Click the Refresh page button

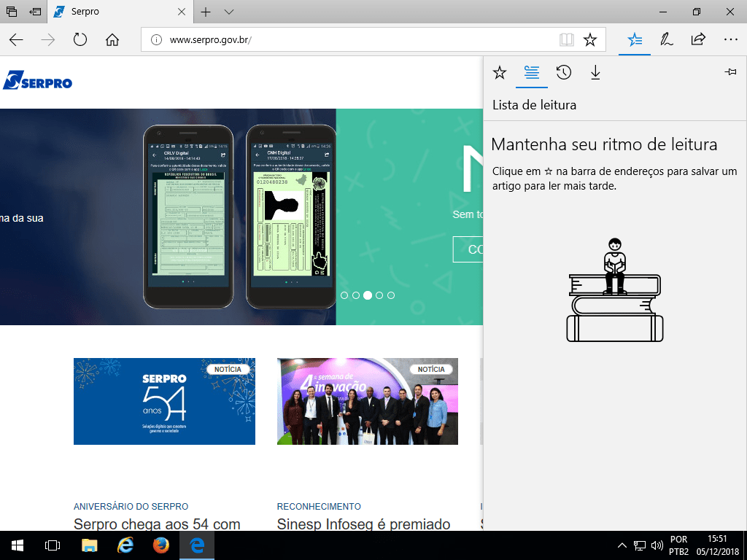coord(80,40)
